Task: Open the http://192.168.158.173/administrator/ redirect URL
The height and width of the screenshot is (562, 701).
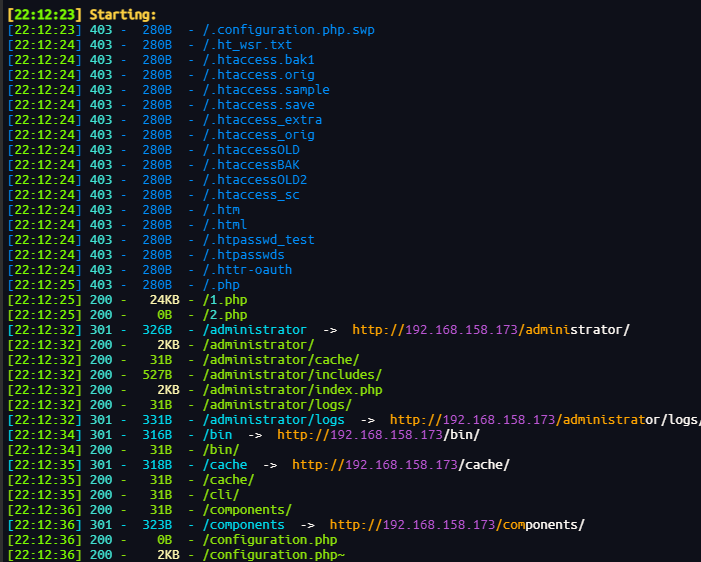Action: pos(491,330)
